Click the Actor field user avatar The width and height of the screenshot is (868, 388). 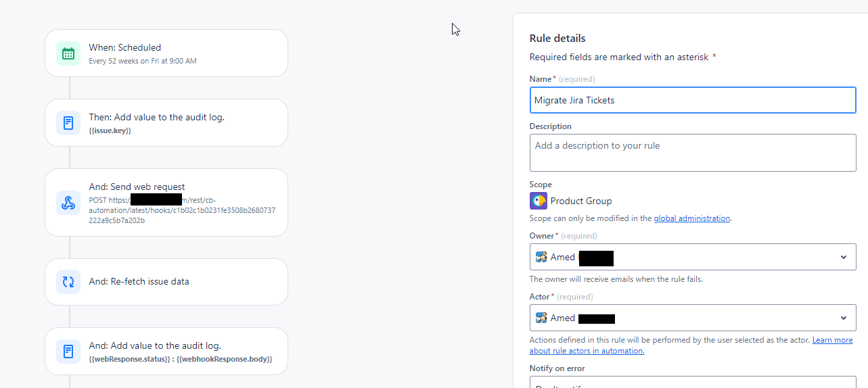(x=541, y=318)
